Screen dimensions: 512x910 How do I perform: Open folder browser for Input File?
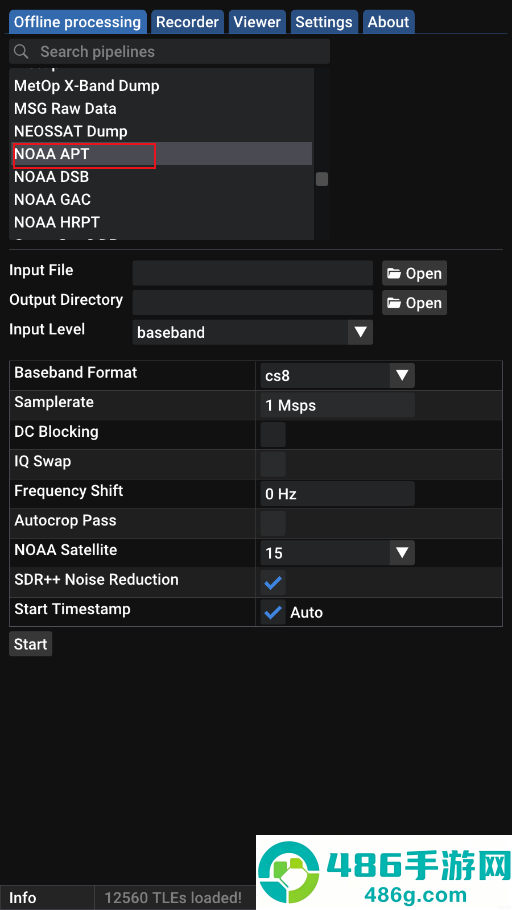[414, 273]
